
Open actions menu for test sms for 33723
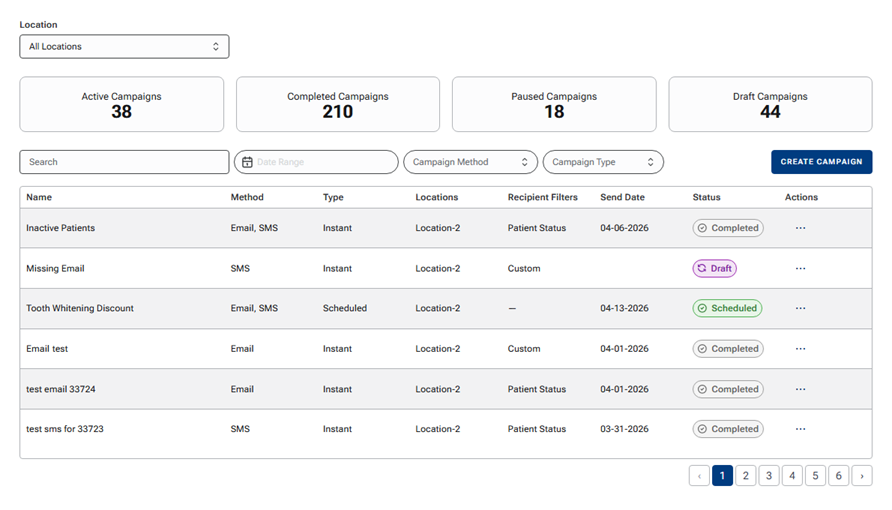800,429
